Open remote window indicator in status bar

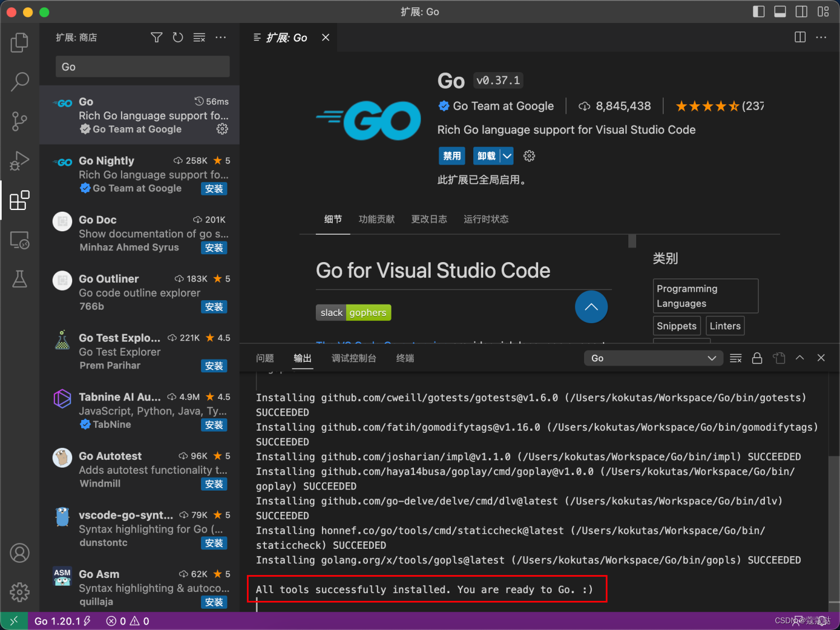[x=14, y=621]
